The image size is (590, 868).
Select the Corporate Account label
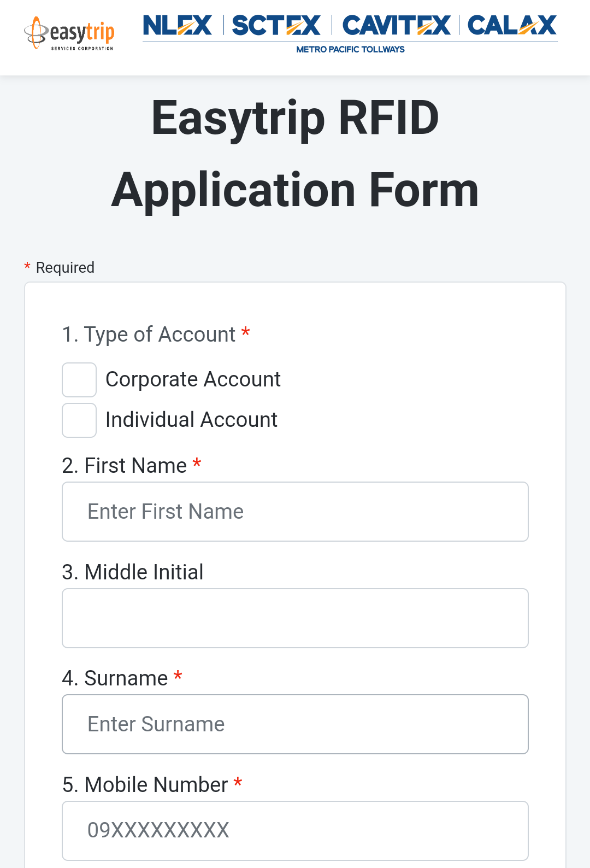click(x=193, y=379)
